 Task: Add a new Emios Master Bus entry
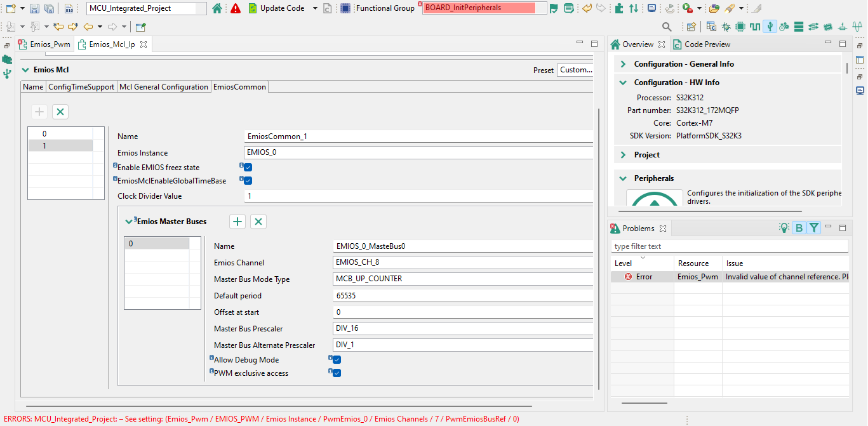237,222
